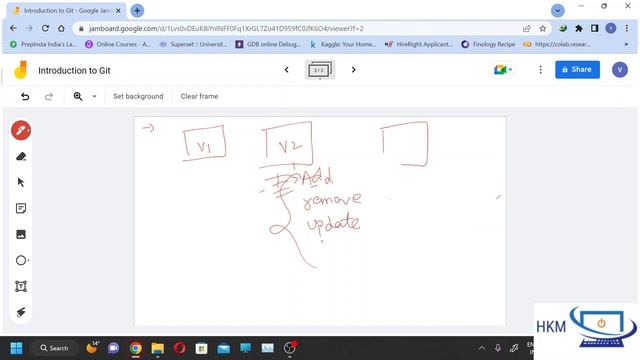The width and height of the screenshot is (640, 360).
Task: Open the browser home page
Action: click(61, 28)
